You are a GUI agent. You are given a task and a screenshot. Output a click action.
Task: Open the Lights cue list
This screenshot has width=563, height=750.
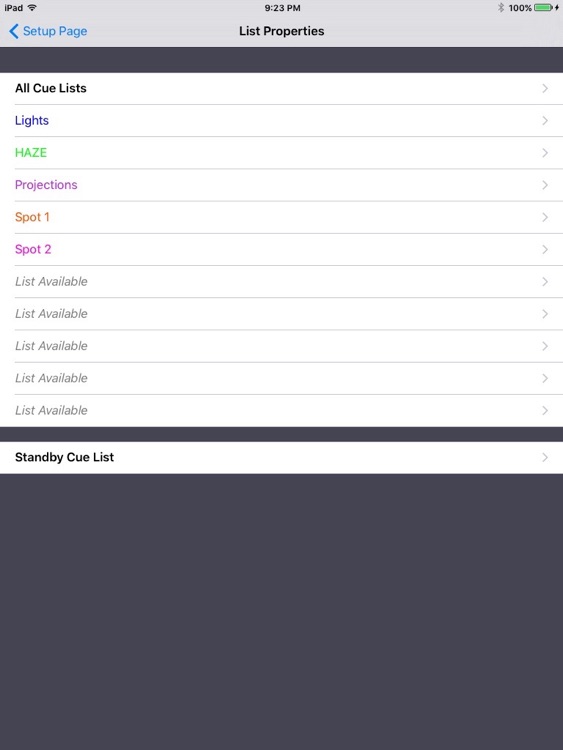(281, 121)
